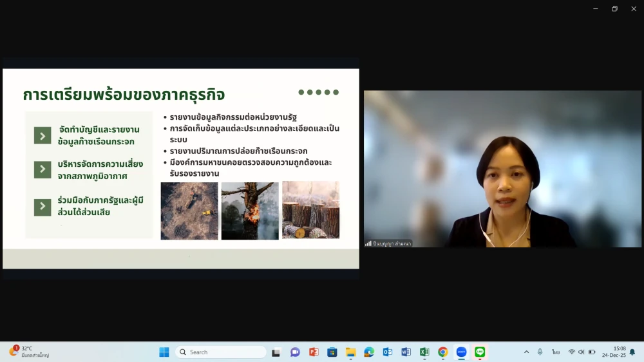The image size is (644, 362).
Task: Launch PowerPoint from the taskbar
Action: 314,352
